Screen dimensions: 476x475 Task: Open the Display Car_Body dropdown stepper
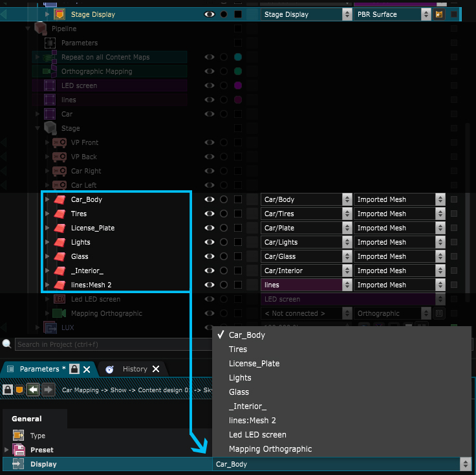pos(466,464)
